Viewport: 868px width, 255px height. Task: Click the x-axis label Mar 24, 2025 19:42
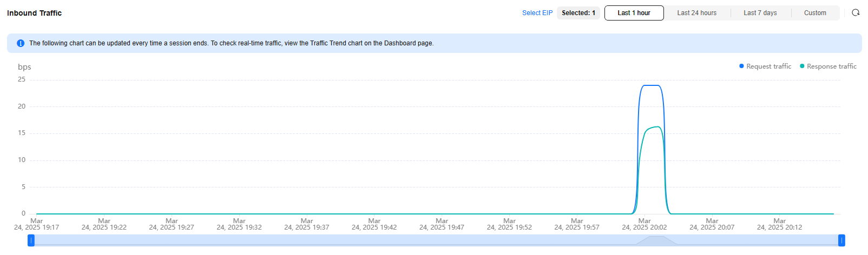[x=374, y=224]
